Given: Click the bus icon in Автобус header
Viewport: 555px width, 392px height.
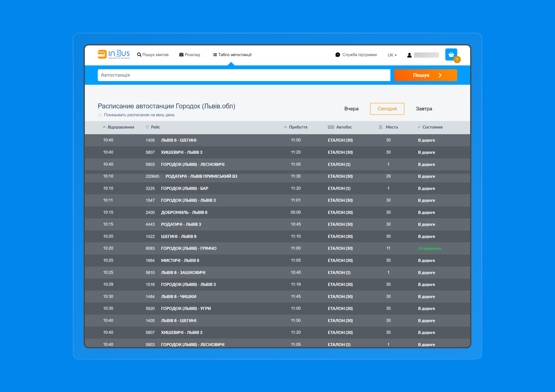Looking at the screenshot, I should tap(331, 127).
